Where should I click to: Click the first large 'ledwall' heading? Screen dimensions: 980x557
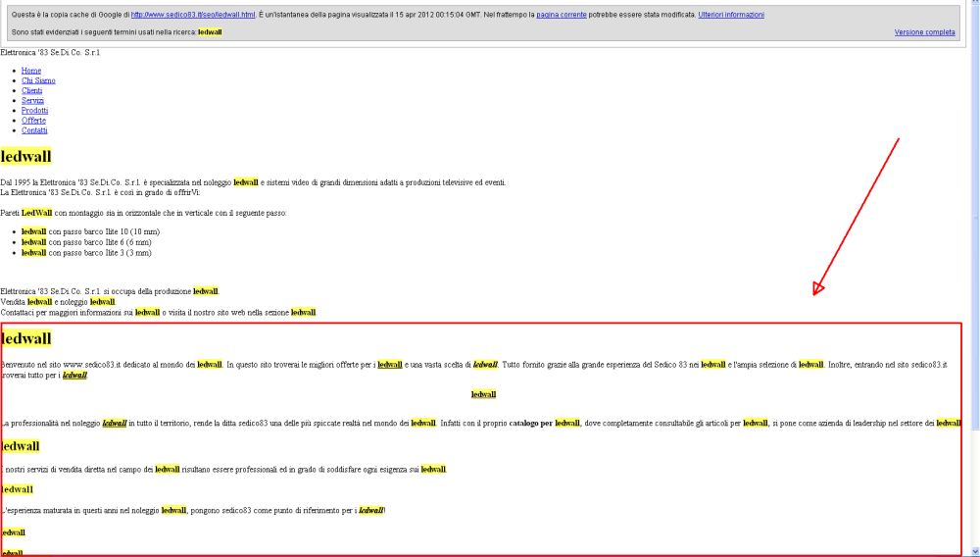(25, 156)
